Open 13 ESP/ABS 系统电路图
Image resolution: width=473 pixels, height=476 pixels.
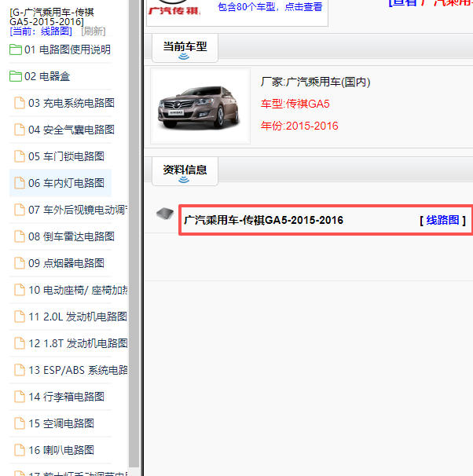point(78,370)
